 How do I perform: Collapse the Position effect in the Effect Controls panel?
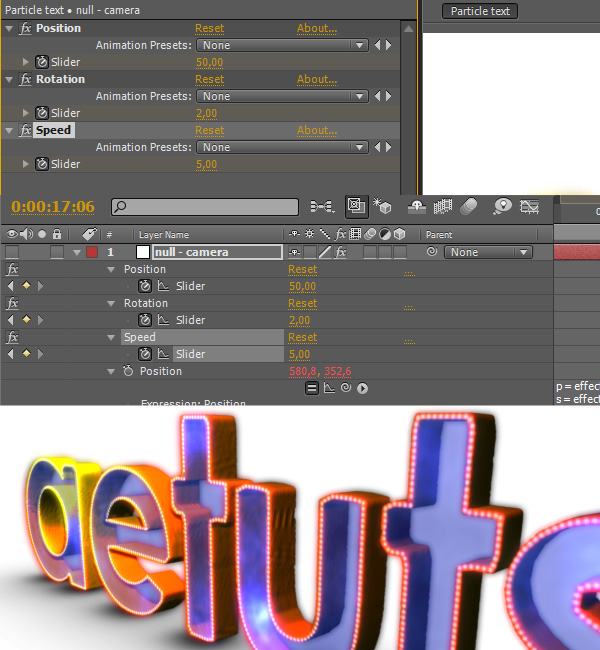click(9, 29)
